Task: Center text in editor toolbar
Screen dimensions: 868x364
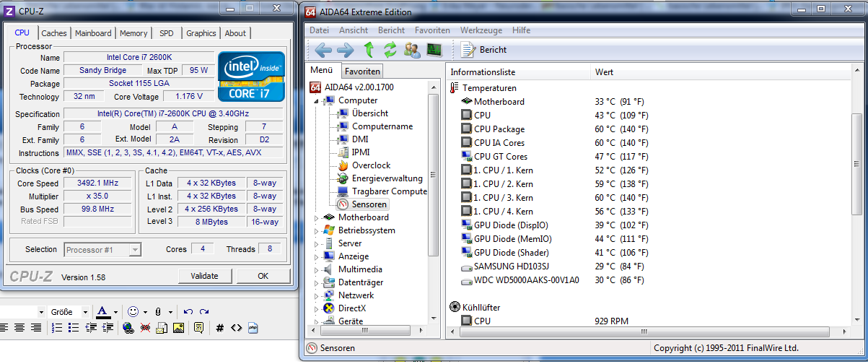Action: click(19, 327)
